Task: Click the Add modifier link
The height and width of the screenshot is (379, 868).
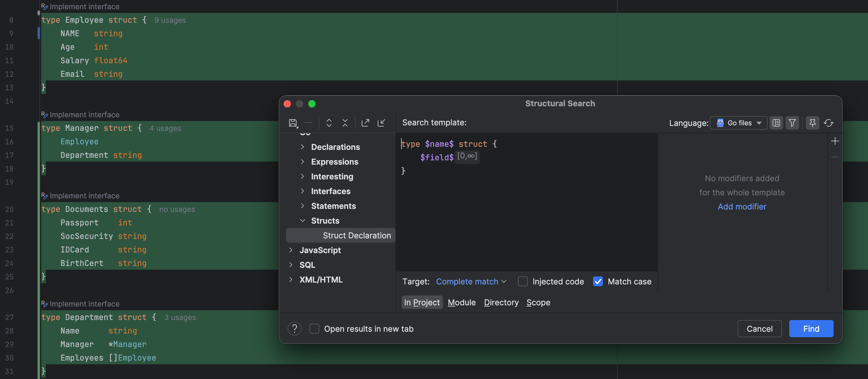Action: (x=742, y=206)
